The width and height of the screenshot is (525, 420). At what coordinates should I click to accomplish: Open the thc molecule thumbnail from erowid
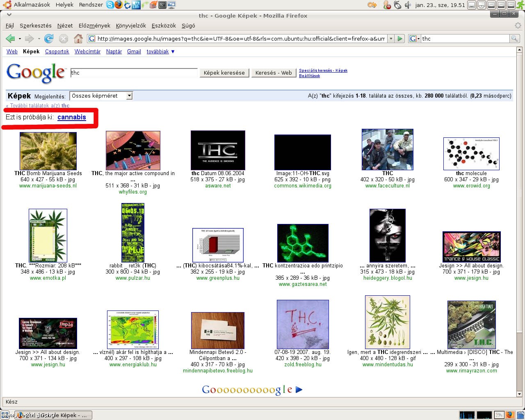pos(471,154)
